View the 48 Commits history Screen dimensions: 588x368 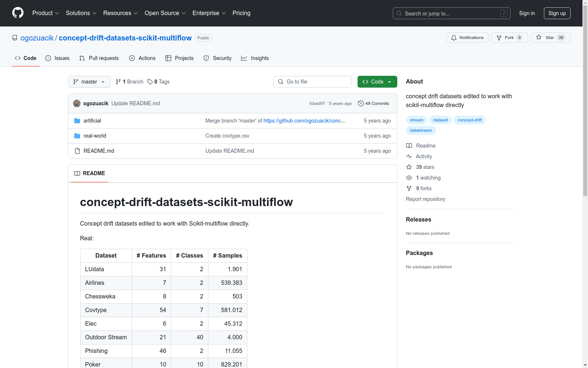click(x=373, y=103)
